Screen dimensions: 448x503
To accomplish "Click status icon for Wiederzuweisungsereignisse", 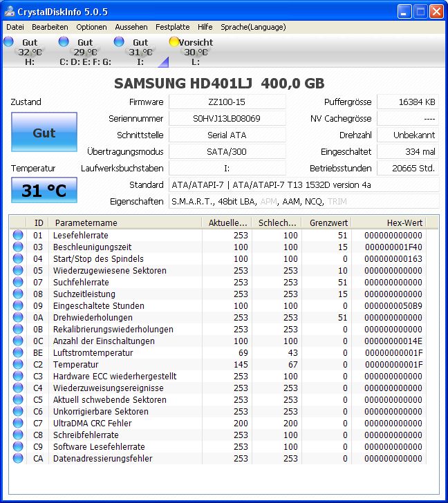I will pos(18,388).
